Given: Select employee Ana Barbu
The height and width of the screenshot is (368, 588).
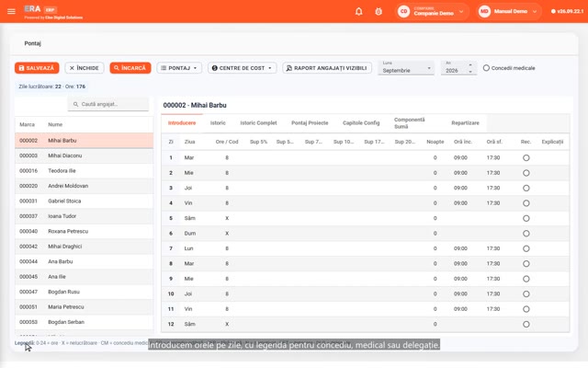Looking at the screenshot, I should 84,261.
